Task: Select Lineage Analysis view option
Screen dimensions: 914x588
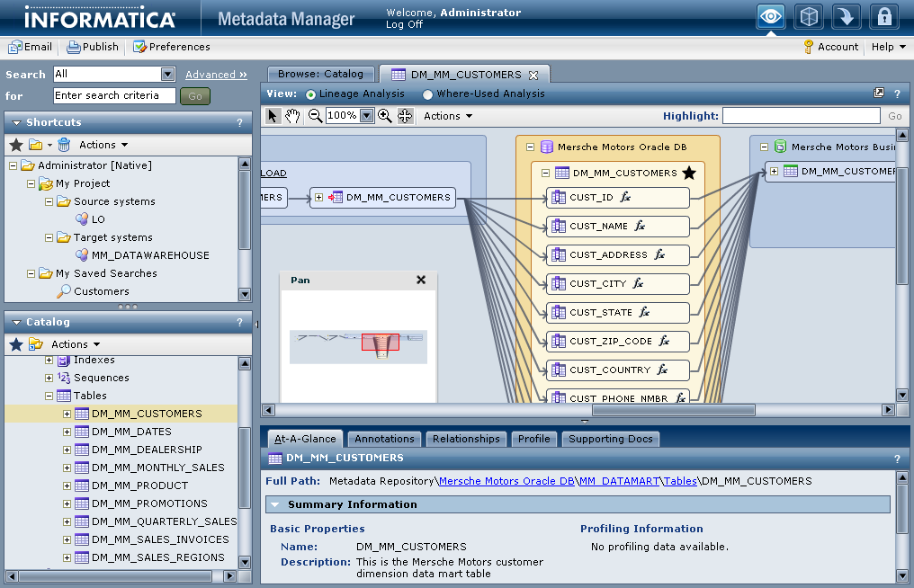Action: pos(311,94)
